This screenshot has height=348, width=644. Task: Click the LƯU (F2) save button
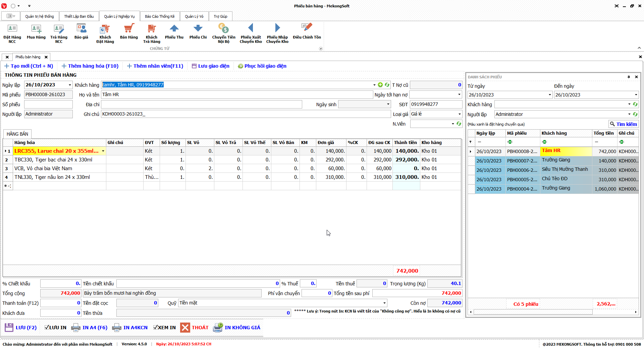[21, 328]
